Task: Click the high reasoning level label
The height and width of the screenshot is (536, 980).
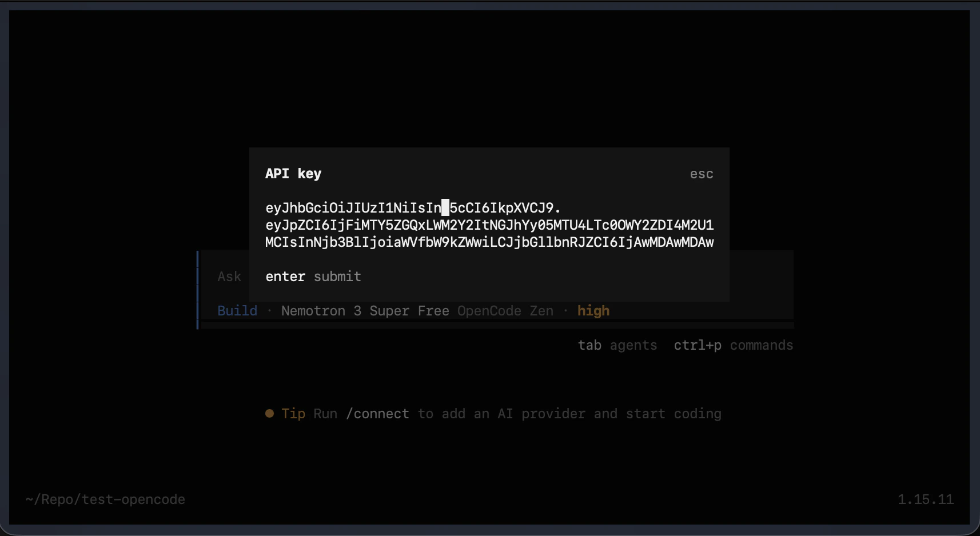Action: click(x=593, y=311)
